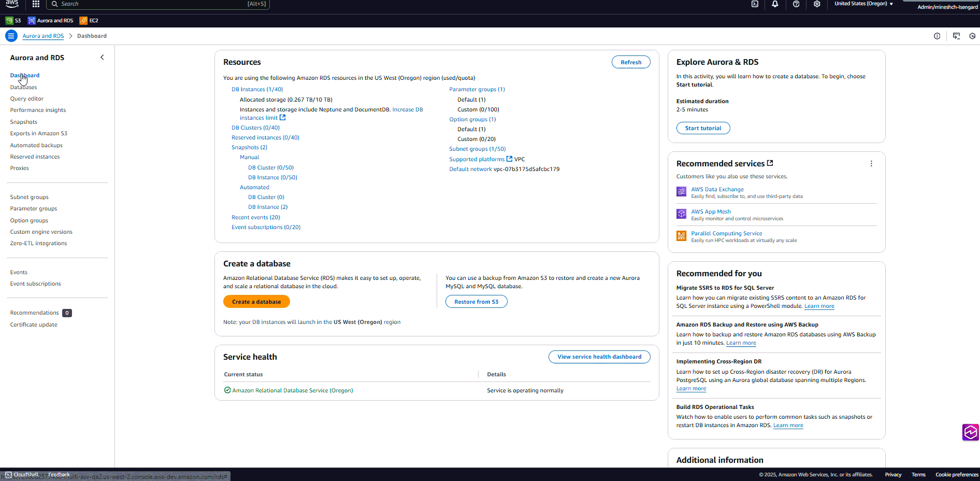This screenshot has height=481, width=980.
Task: Open Recommended services options menu
Action: 871,164
